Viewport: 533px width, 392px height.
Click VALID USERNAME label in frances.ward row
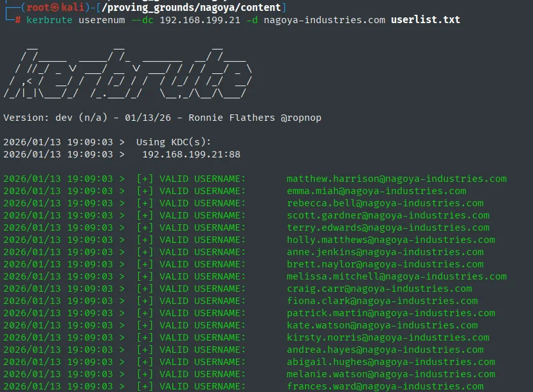click(203, 387)
